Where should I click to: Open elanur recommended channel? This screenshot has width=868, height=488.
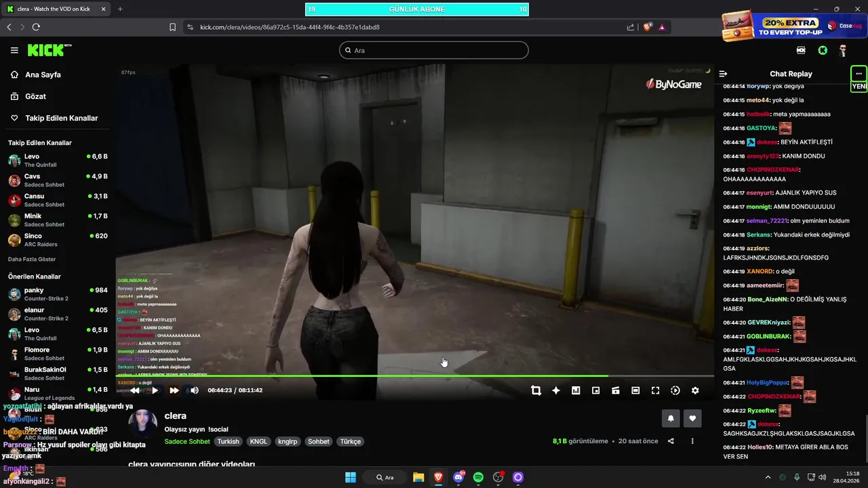(x=58, y=314)
